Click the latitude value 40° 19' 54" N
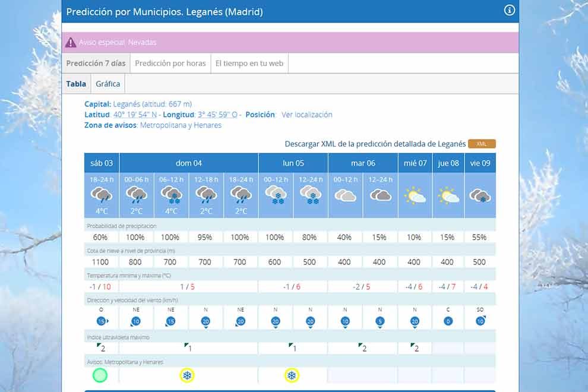The image size is (588, 392). pyautogui.click(x=136, y=115)
